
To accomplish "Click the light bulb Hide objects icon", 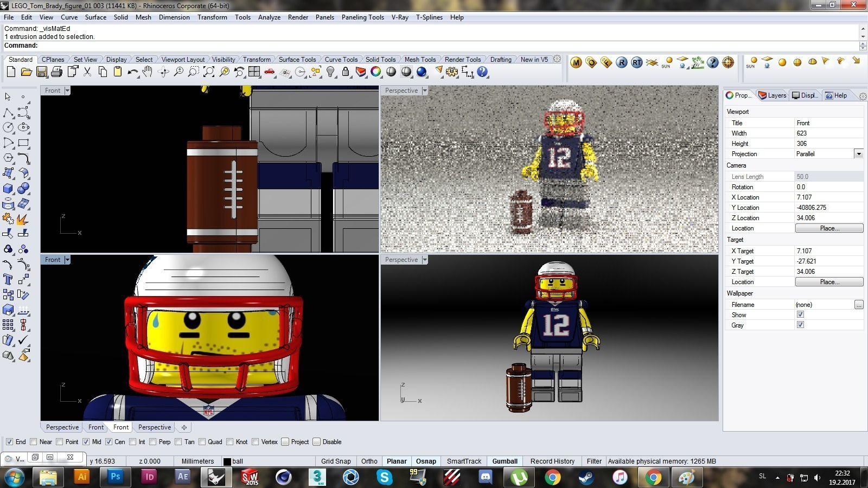I will (330, 72).
